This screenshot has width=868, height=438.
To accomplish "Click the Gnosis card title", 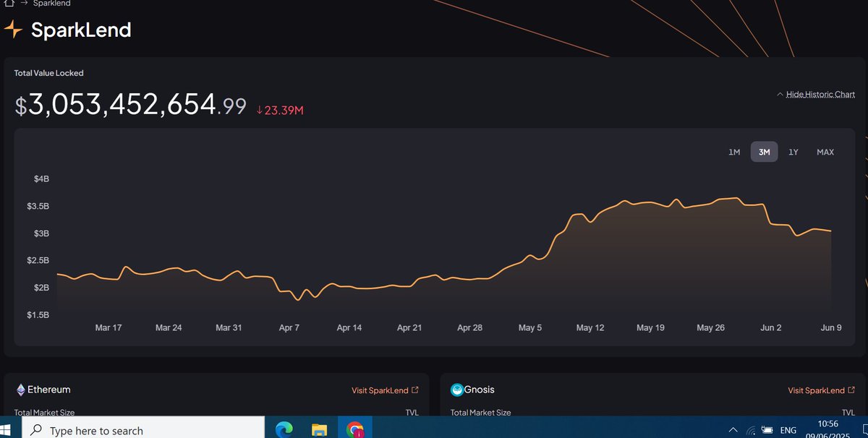I will tap(480, 390).
